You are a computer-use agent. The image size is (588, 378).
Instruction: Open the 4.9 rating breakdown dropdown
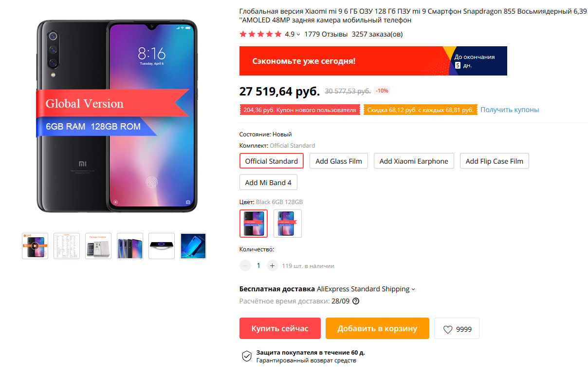pos(298,35)
